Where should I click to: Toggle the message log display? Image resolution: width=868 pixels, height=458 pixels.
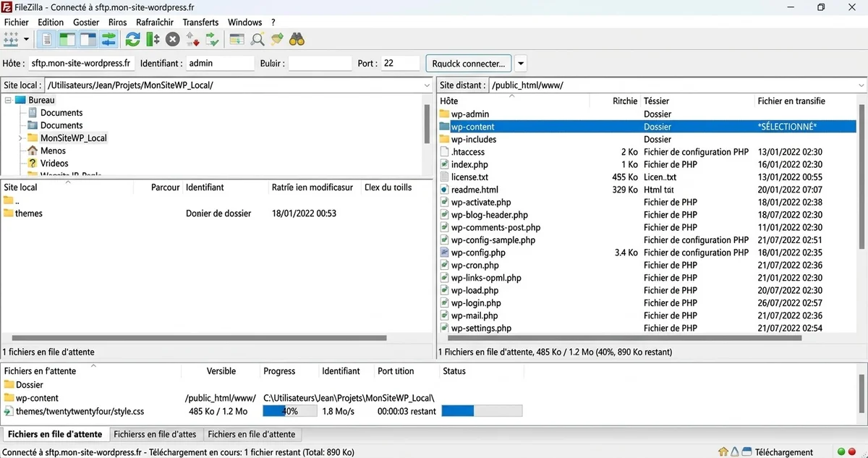point(46,39)
